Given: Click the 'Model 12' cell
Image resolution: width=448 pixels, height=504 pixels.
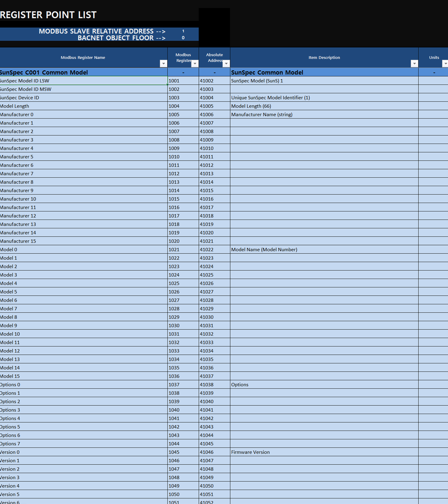Looking at the screenshot, I should (83, 351).
